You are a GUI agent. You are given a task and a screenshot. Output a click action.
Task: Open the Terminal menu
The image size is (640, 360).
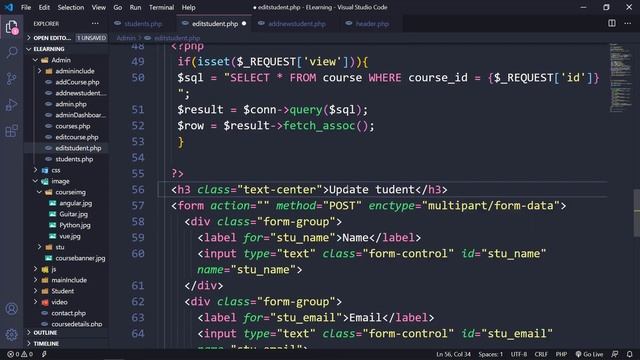click(161, 7)
